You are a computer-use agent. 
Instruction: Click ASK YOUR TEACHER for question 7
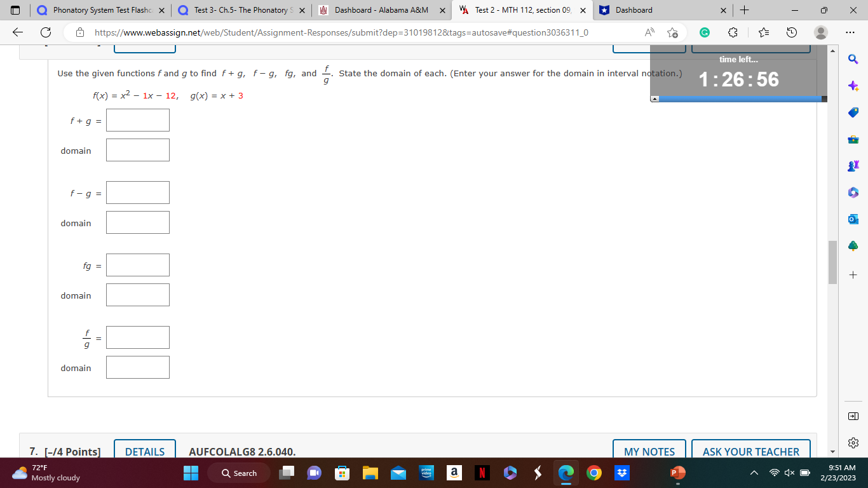751,451
